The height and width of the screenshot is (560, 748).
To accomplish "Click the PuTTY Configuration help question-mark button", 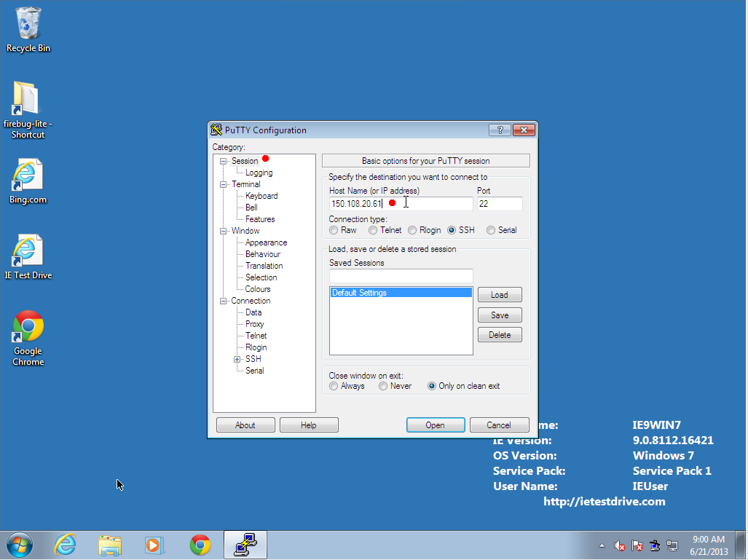I will click(500, 130).
